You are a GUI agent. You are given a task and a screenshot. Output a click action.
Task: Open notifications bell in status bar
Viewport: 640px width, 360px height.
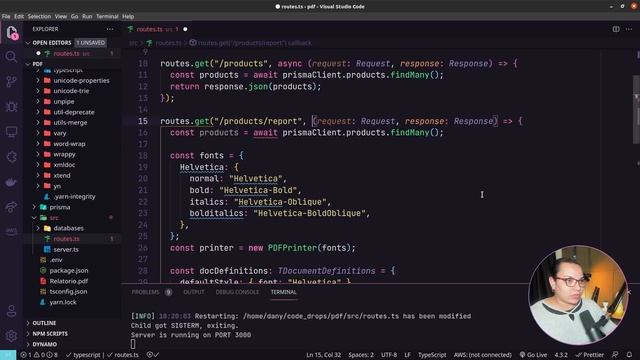click(629, 355)
